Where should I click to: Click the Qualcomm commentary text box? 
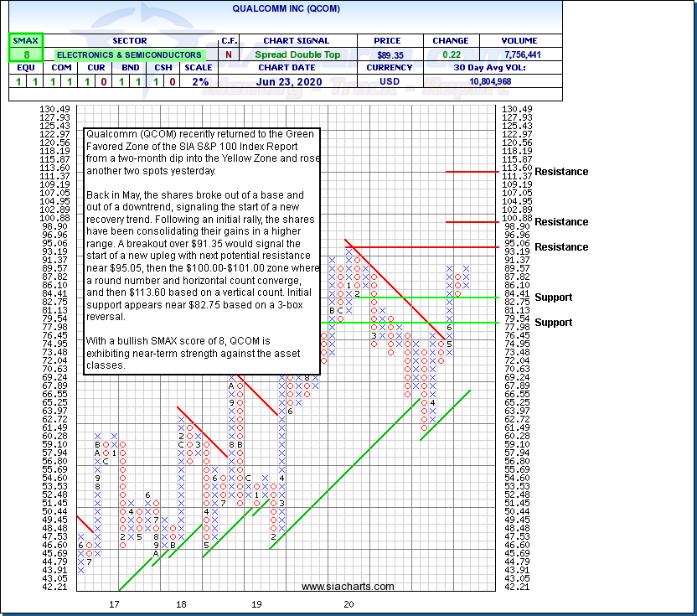pos(201,250)
